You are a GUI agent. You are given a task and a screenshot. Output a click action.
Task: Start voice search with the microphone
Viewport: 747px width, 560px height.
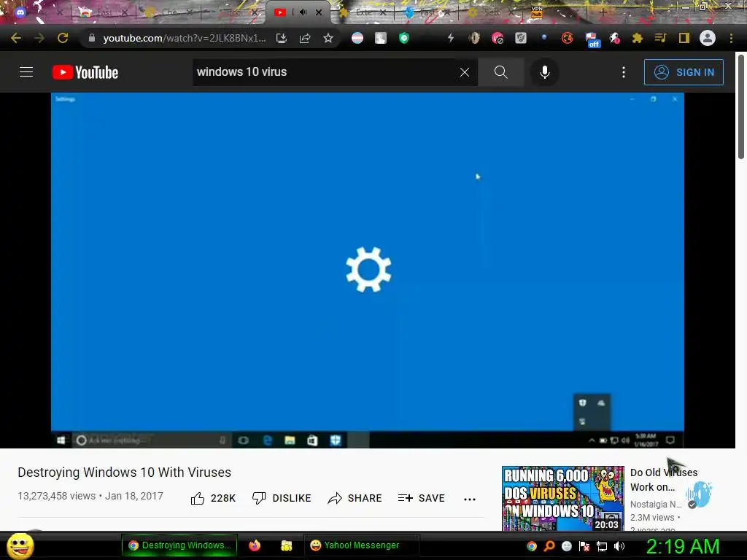(x=544, y=72)
